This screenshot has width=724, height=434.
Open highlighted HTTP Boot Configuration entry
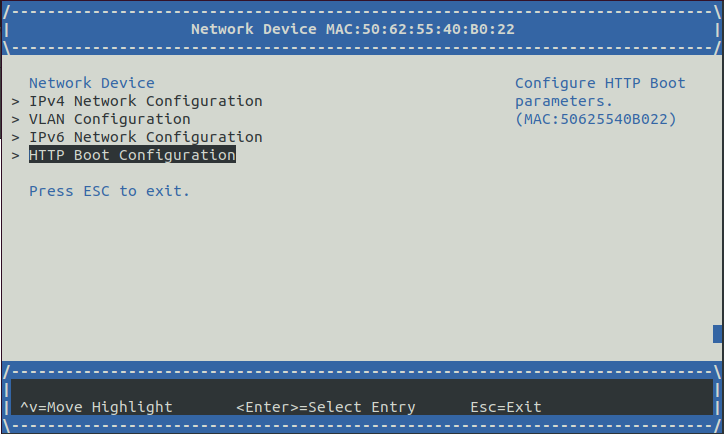132,155
